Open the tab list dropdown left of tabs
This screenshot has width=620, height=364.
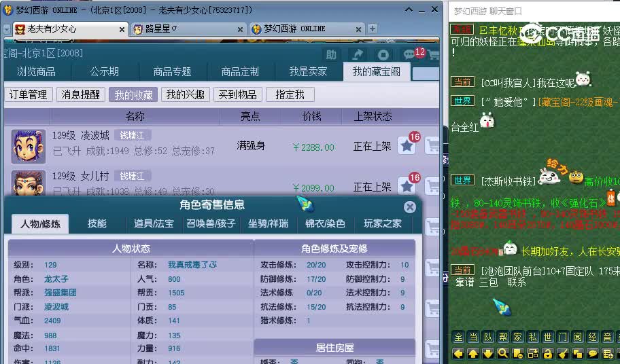point(5,29)
